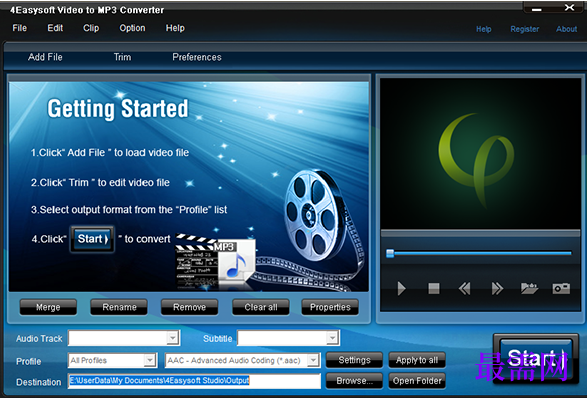
Task: Open the Clip menu
Action: point(91,28)
